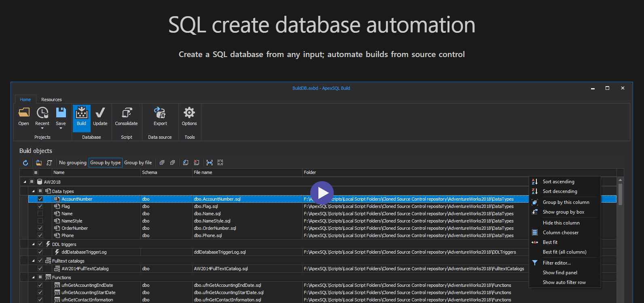Screen dimensions: 644x303
Task: Click the Update checkmark icon
Action: pyautogui.click(x=100, y=112)
